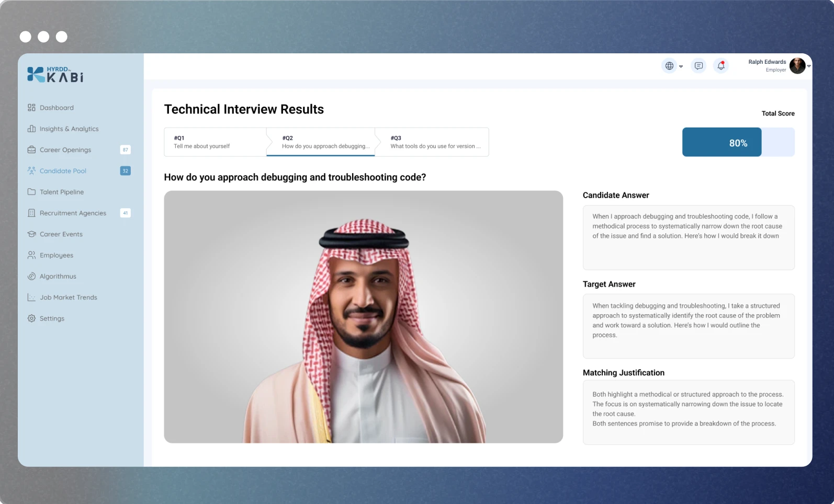Open Talent Pipeline page

pos(62,192)
